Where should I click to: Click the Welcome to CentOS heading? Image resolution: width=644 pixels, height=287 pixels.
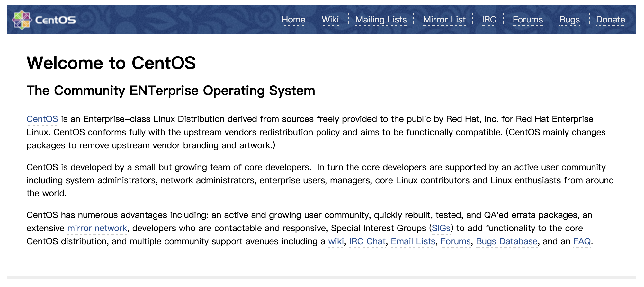coord(111,63)
